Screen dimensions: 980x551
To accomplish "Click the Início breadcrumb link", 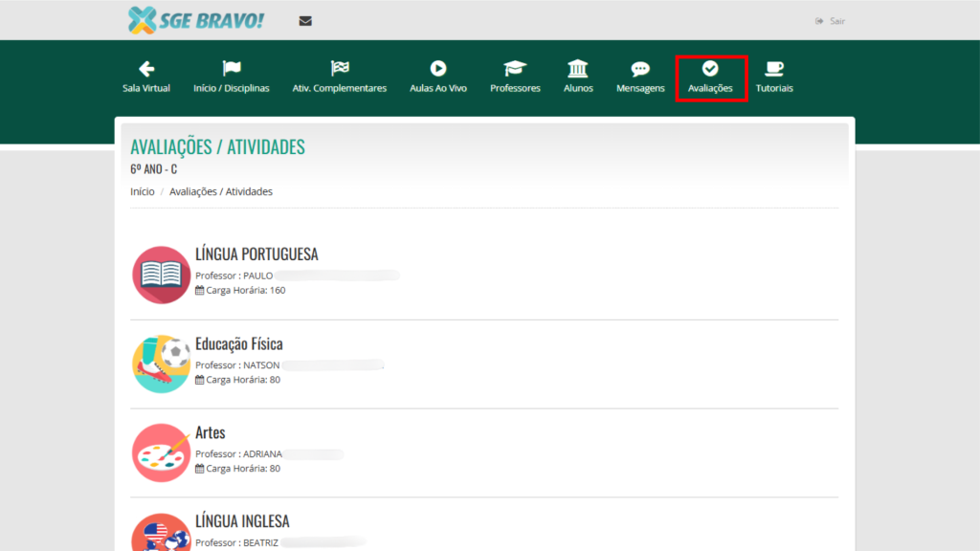I will click(142, 191).
